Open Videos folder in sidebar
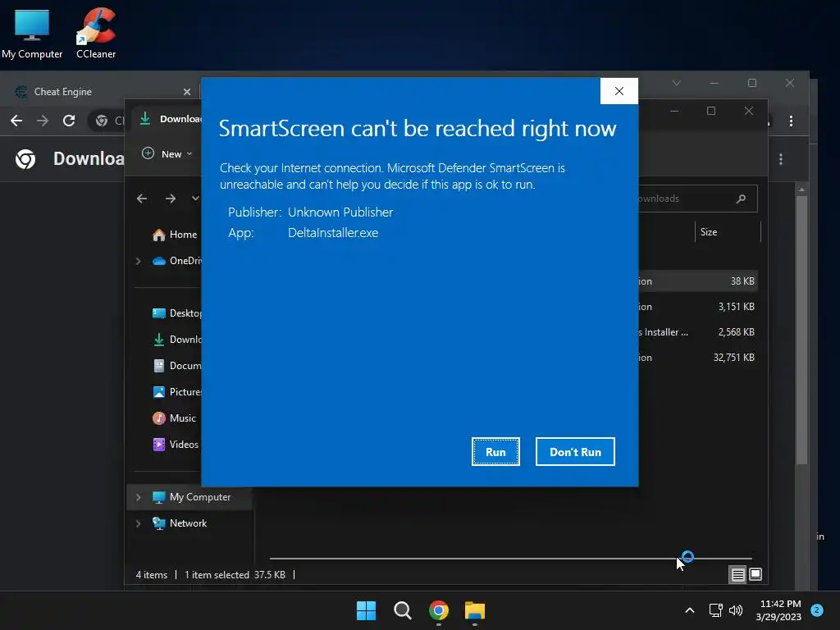 click(176, 445)
